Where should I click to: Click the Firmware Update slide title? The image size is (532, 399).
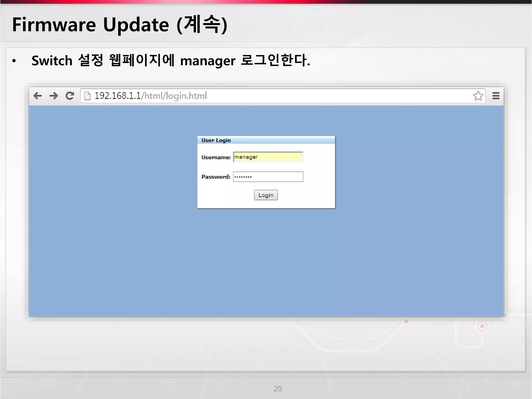(x=120, y=24)
